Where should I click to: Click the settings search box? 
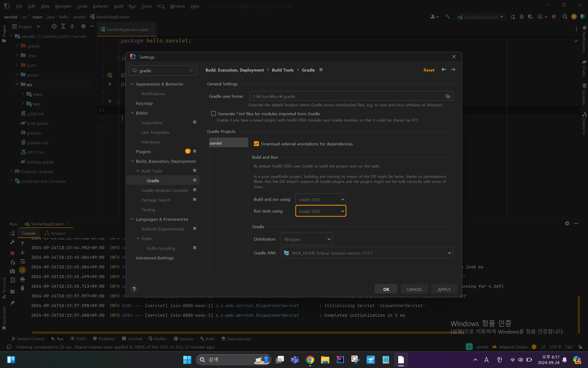(163, 71)
